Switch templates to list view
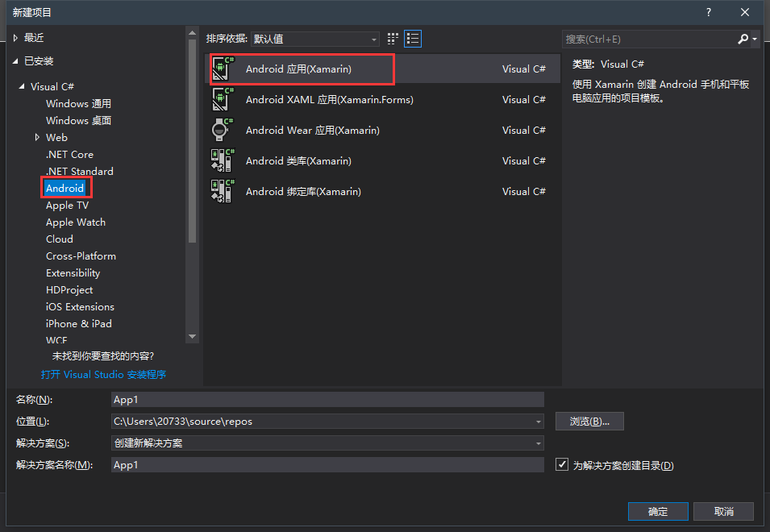This screenshot has width=770, height=532. click(413, 39)
